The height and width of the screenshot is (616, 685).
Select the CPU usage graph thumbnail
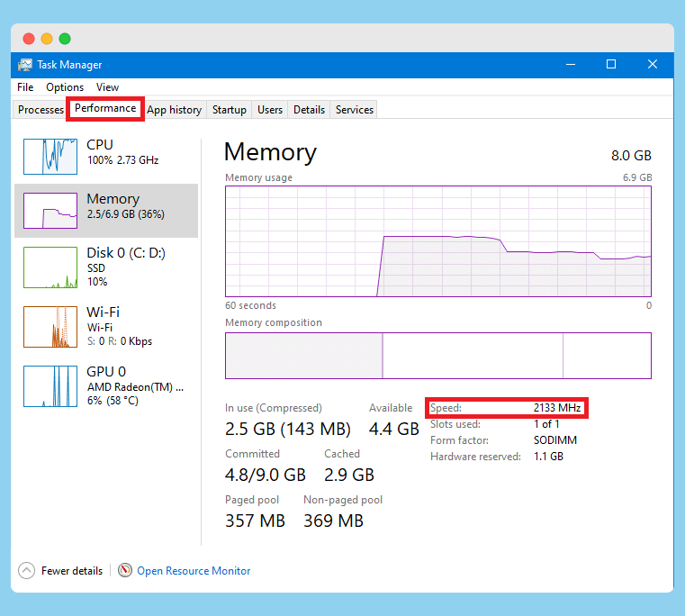[50, 156]
